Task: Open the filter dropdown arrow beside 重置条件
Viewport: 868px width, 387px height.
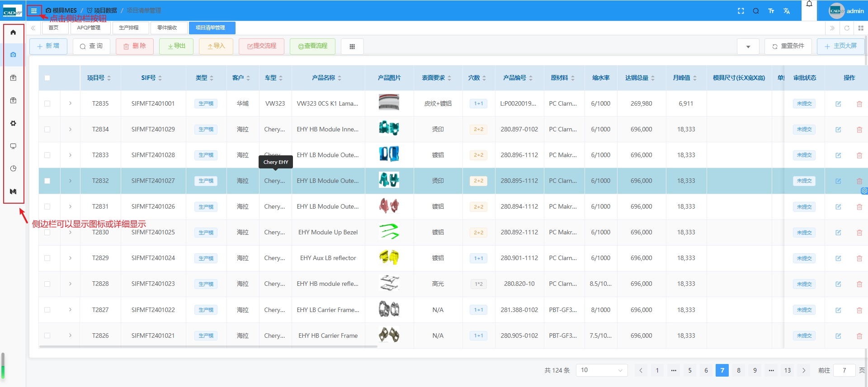Action: (748, 47)
